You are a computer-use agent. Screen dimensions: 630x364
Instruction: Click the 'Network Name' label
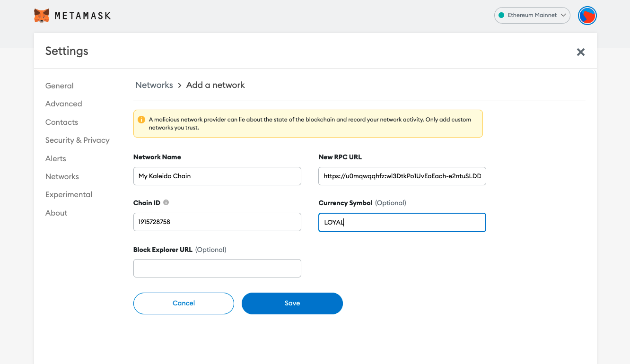tap(157, 157)
